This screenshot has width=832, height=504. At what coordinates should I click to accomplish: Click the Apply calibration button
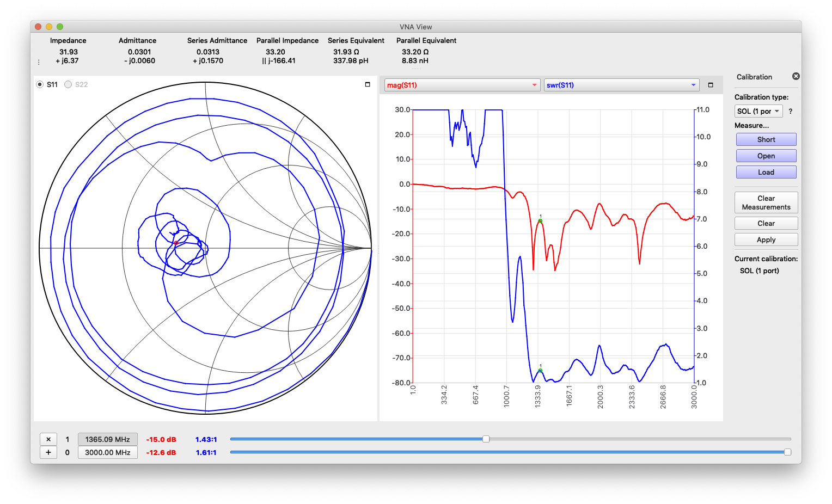[x=766, y=239]
